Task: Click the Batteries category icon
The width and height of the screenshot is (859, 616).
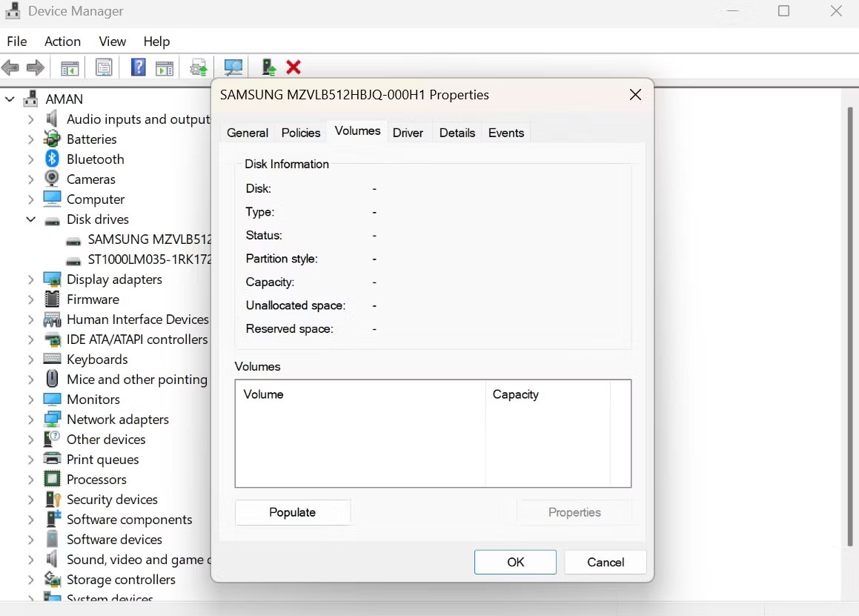Action: point(52,139)
